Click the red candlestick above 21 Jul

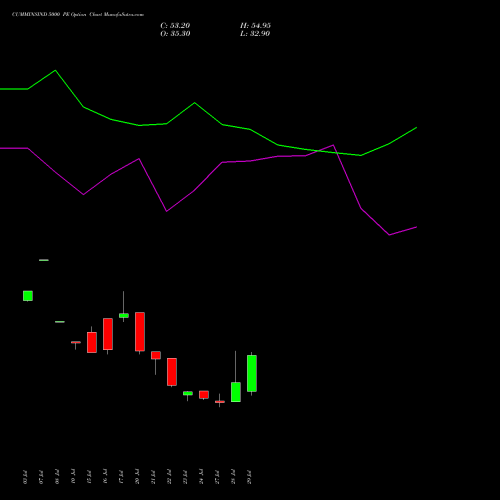coord(156,355)
